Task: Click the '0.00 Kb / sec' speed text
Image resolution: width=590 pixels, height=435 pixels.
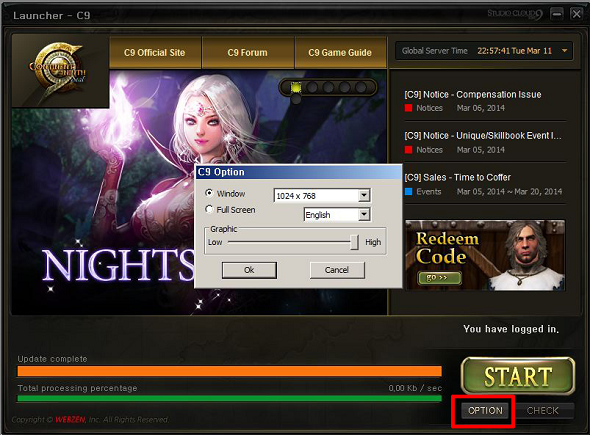Action: 415,388
